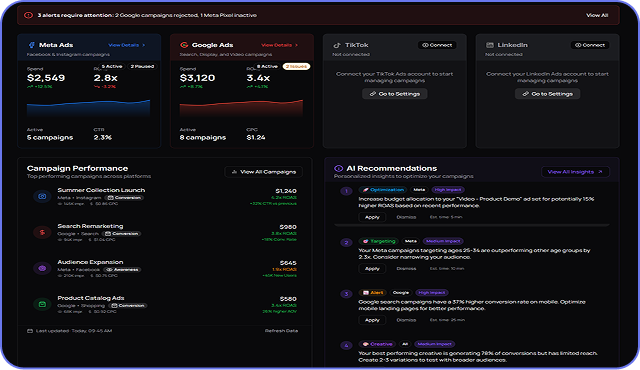
Task: Click the Search Remarketing campaign icon
Action: 42,232
